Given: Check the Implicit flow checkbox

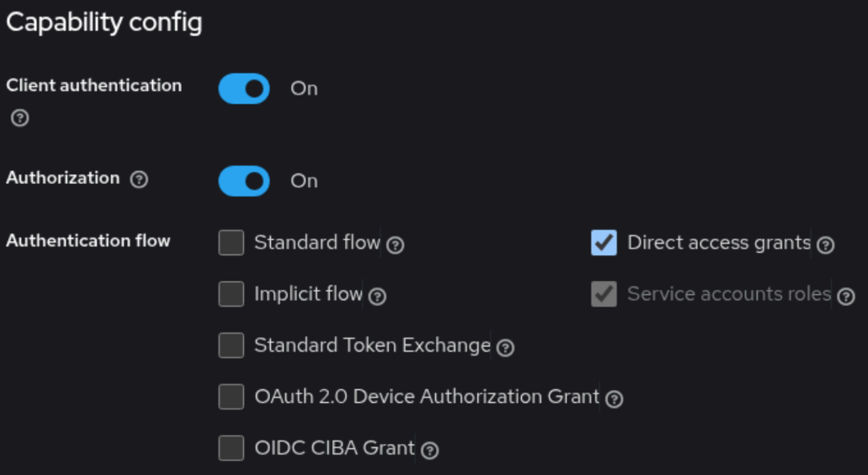Looking at the screenshot, I should point(232,294).
